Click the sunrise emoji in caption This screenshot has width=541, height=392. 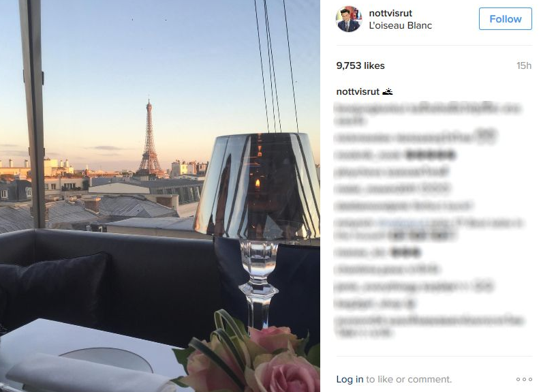388,91
